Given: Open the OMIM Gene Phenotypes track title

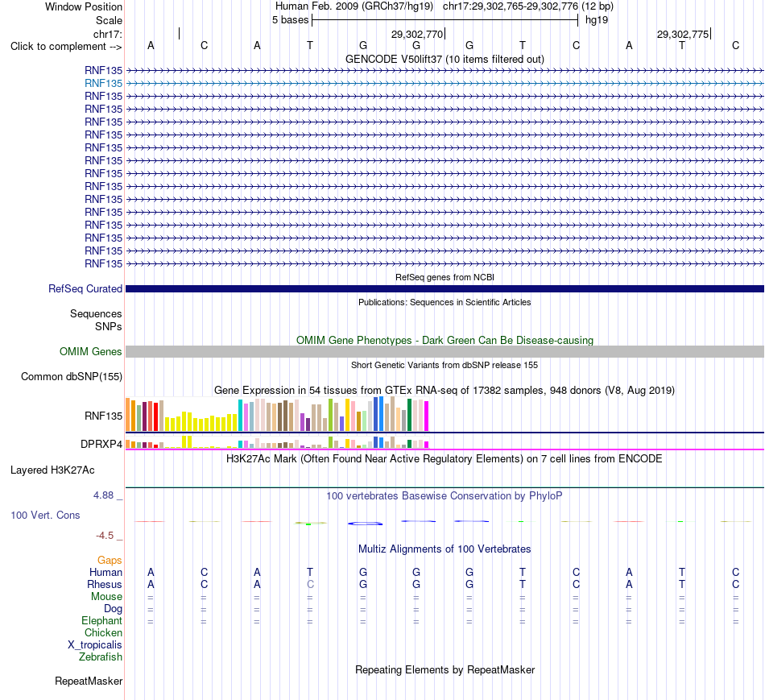Looking at the screenshot, I should tap(445, 340).
